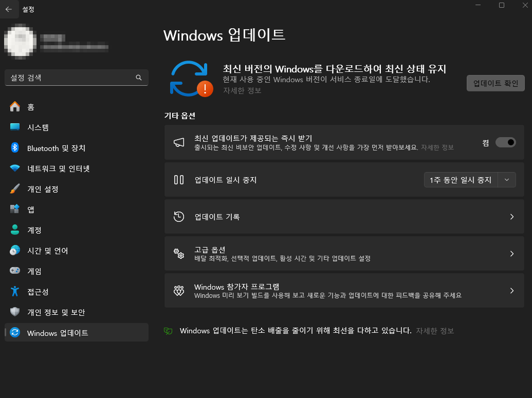Open Bluetooth 및 장치 settings
The width and height of the screenshot is (532, 398).
tap(77, 148)
